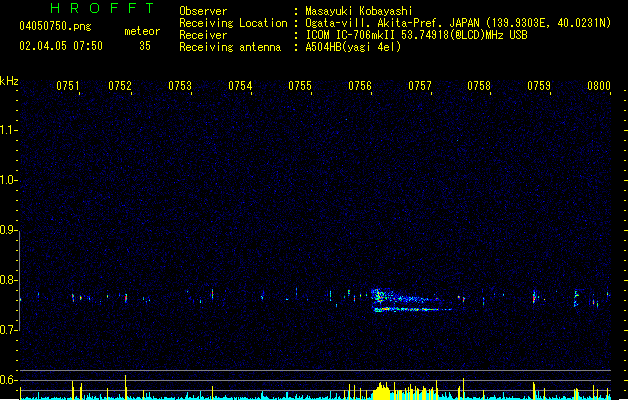Viewport: 629px width, 400px height.
Task: Click the meteor label
Action: [x=142, y=31]
